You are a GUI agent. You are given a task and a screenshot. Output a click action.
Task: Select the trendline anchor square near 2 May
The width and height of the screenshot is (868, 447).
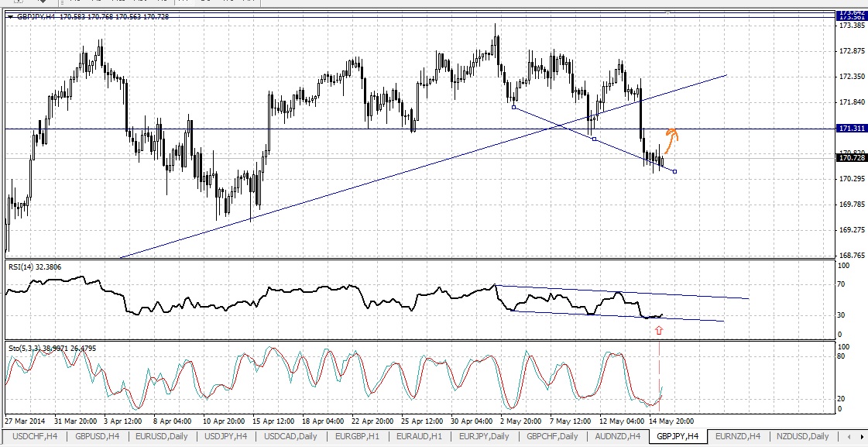pyautogui.click(x=513, y=107)
